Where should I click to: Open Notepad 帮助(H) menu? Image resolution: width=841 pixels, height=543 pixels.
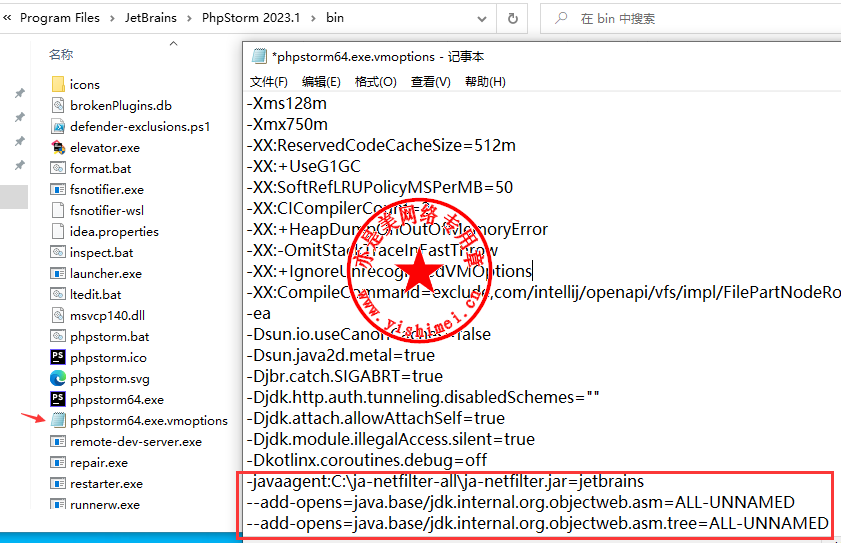[485, 82]
